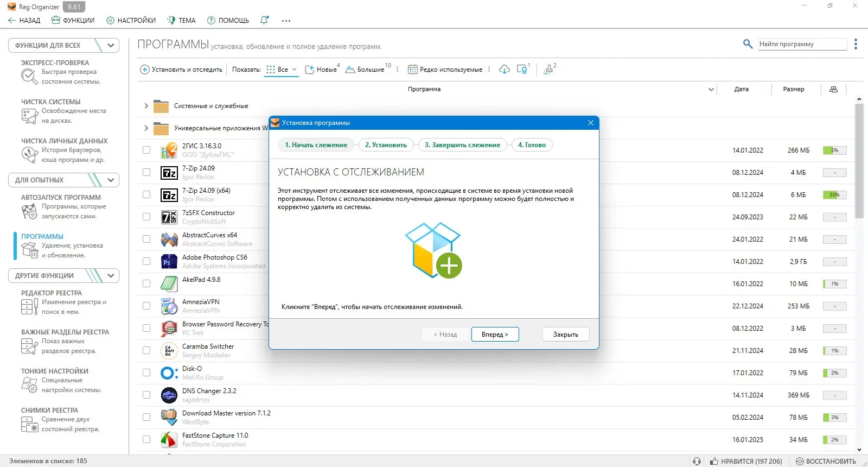Open the Показать: Все filter dropdown
The width and height of the screenshot is (868, 467).
[282, 70]
